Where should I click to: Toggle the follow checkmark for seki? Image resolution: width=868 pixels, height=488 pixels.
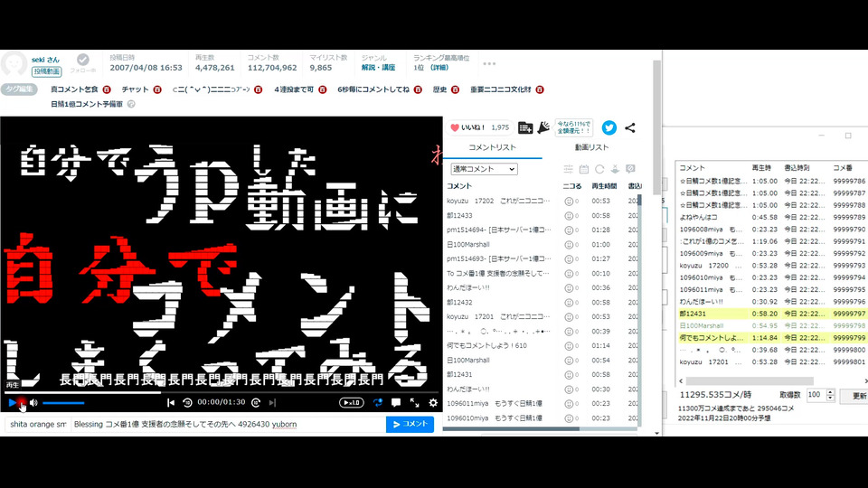tap(83, 60)
